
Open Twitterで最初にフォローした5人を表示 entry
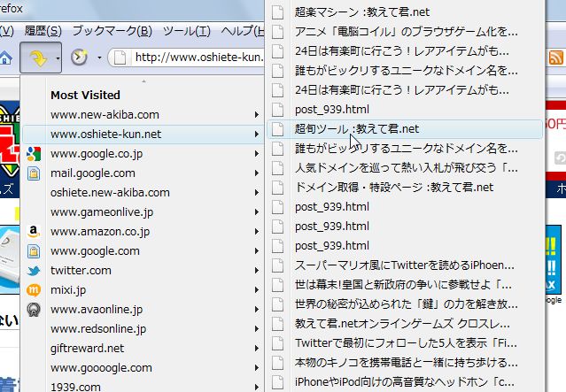(404, 343)
